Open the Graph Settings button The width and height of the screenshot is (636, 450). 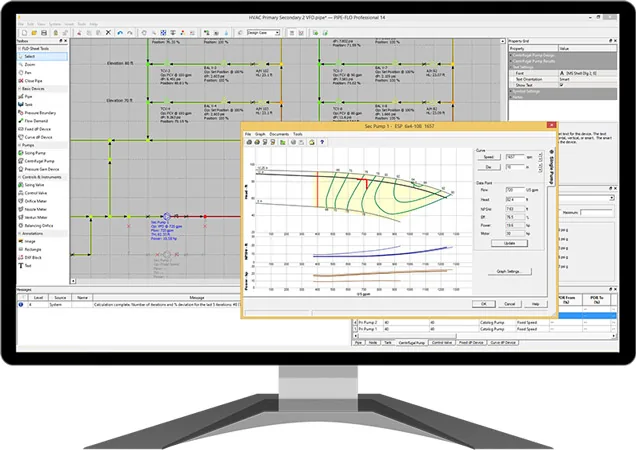coord(509,271)
